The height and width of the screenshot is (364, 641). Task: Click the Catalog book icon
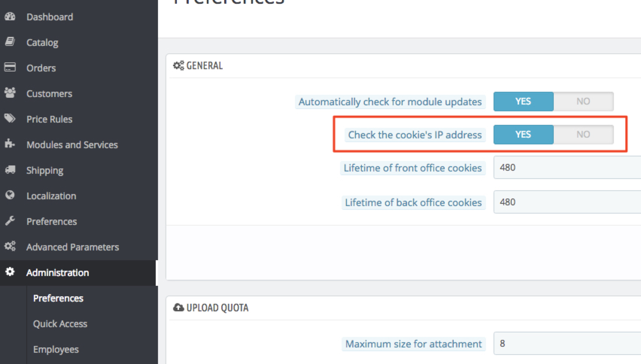pyautogui.click(x=10, y=42)
